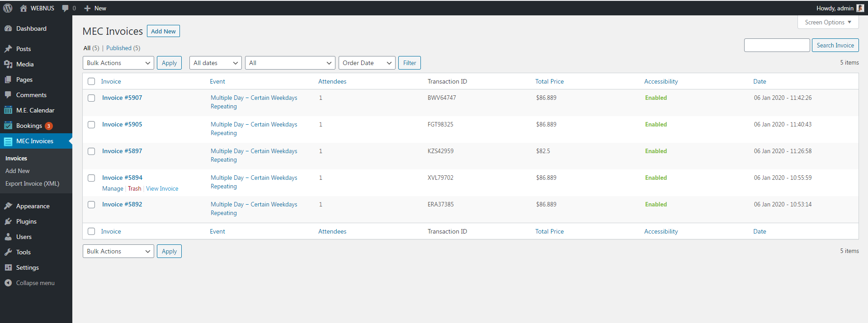This screenshot has height=323, width=868.
Task: Switch to the Published (5) view
Action: click(123, 48)
